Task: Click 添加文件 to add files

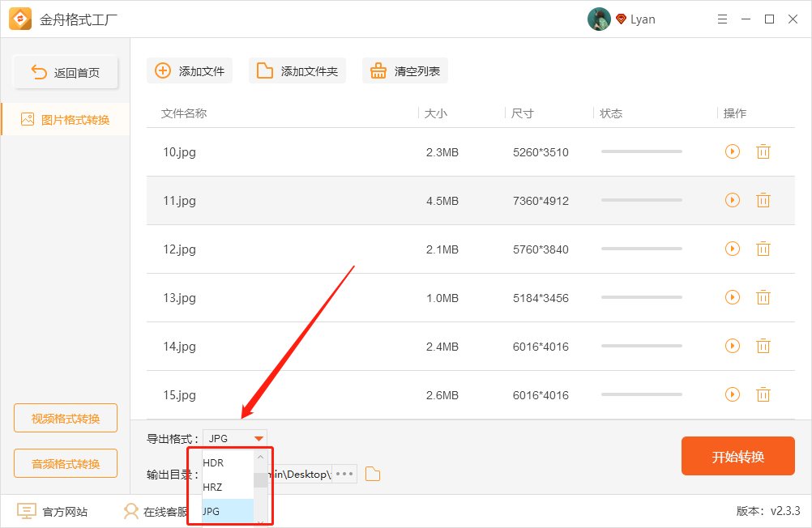Action: pos(190,71)
